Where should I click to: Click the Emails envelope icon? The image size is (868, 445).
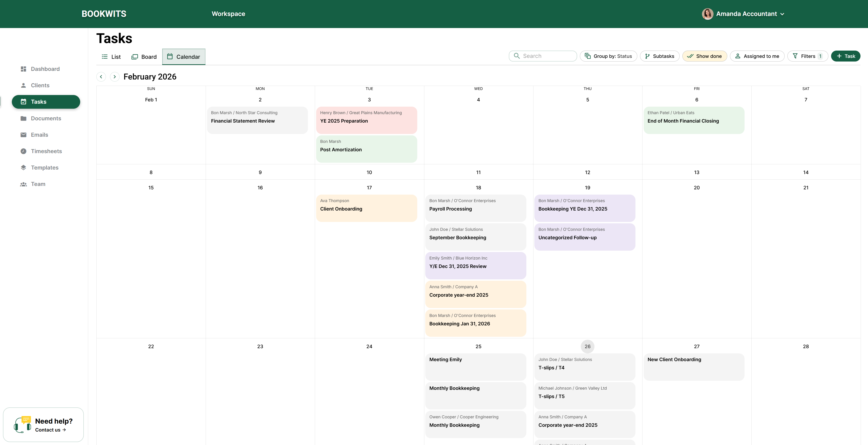point(23,135)
